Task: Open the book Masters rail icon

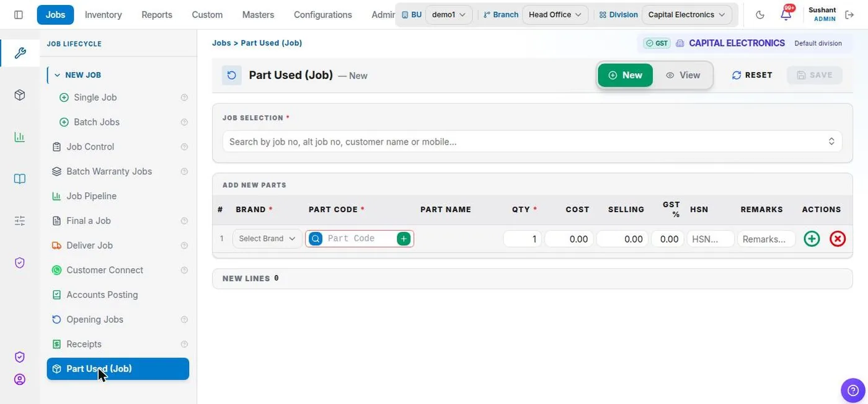Action: 20,179
